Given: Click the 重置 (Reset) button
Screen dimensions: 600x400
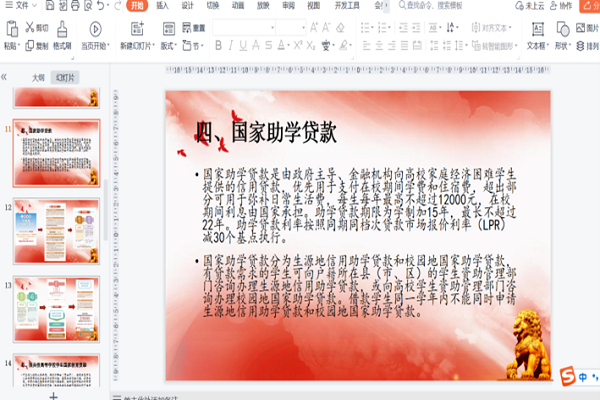Looking at the screenshot, I should (x=198, y=27).
